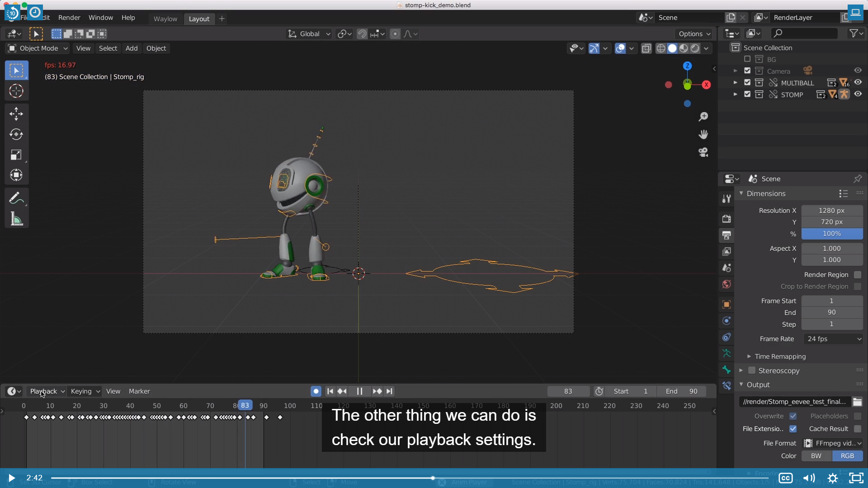Image resolution: width=868 pixels, height=488 pixels.
Task: Select the RGB color button
Action: click(847, 456)
